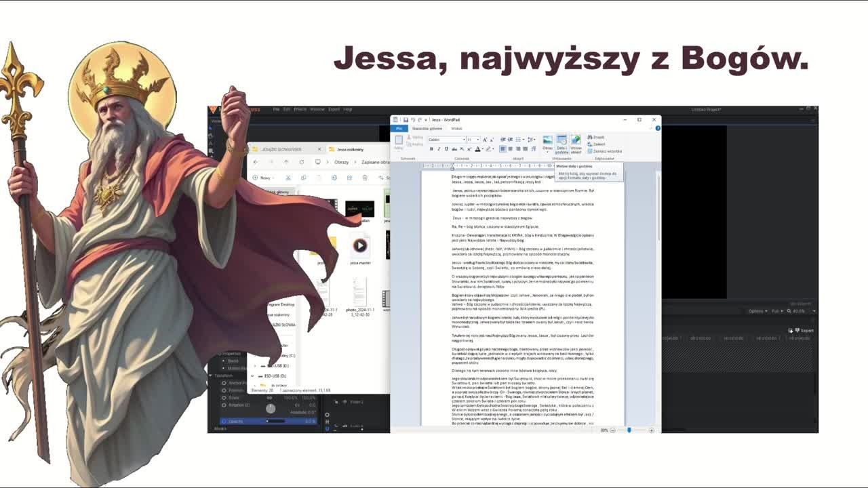The height and width of the screenshot is (488, 868).
Task: Switch to the Widok ribbon tab
Action: click(x=456, y=128)
